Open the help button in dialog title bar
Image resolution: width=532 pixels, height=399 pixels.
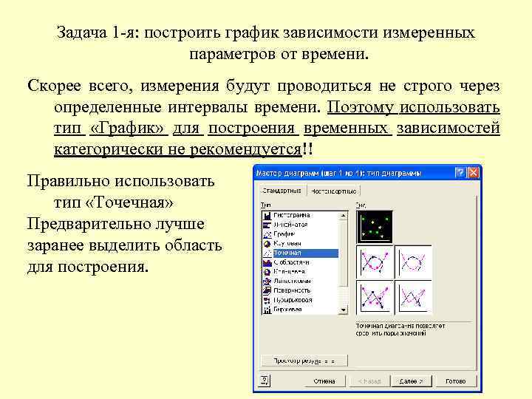(x=460, y=173)
